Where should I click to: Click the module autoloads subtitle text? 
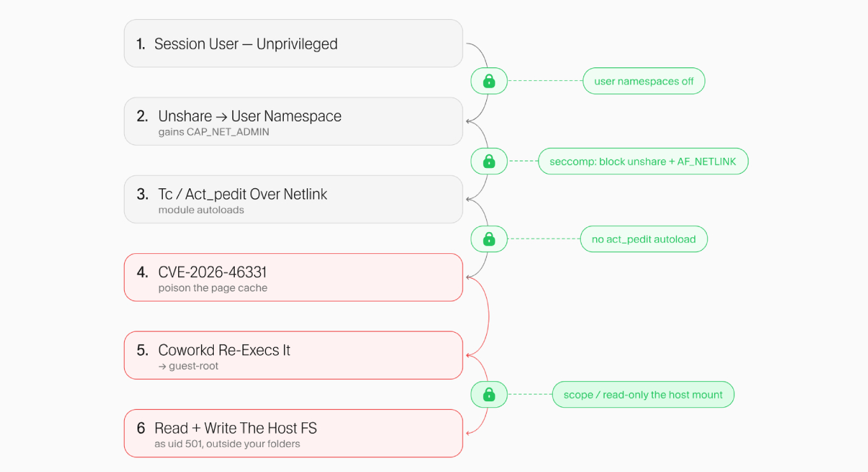click(x=201, y=210)
